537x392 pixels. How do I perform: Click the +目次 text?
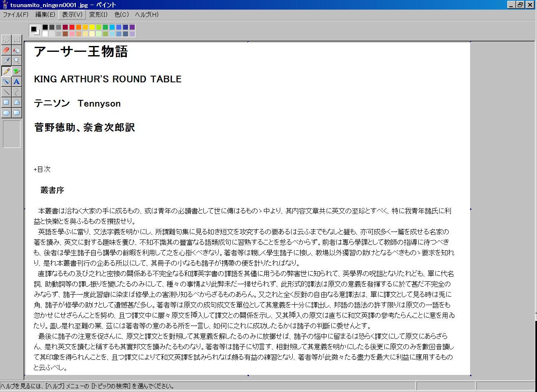coord(42,169)
